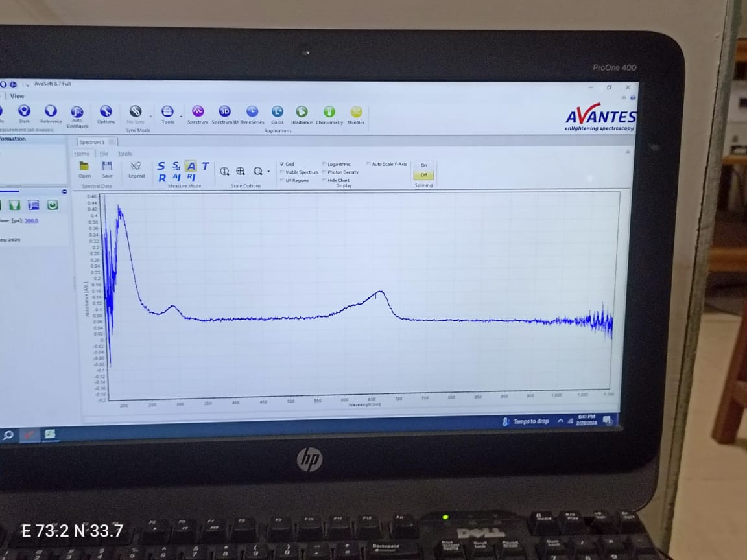Open the View ribbon tab
Screen dimensions: 747x560
[17, 96]
